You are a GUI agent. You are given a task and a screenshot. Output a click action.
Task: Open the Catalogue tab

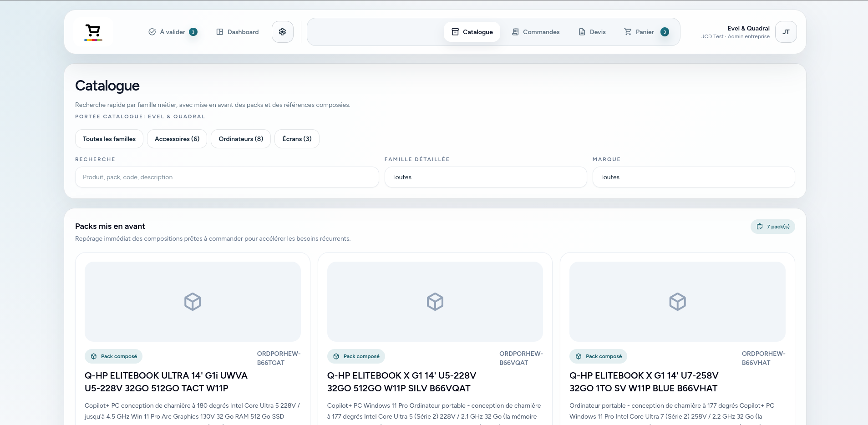472,32
